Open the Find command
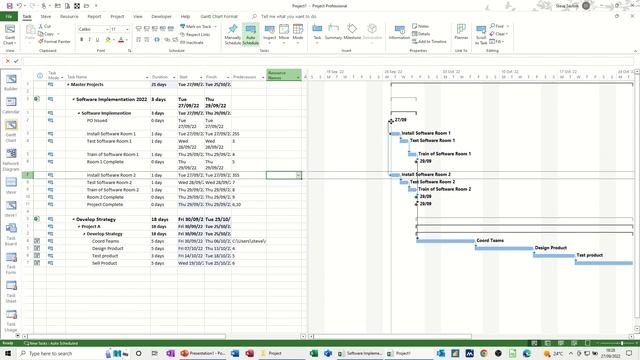Image resolution: width=640 pixels, height=360 pixels. point(499,26)
